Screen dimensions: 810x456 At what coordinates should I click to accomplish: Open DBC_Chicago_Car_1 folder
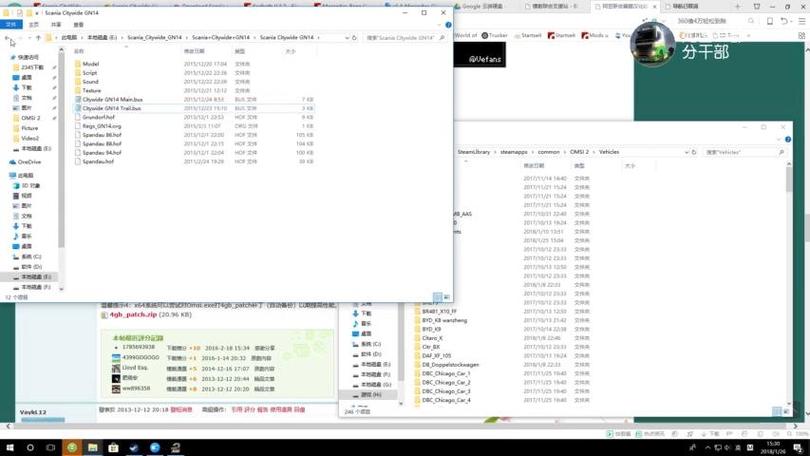pyautogui.click(x=446, y=373)
